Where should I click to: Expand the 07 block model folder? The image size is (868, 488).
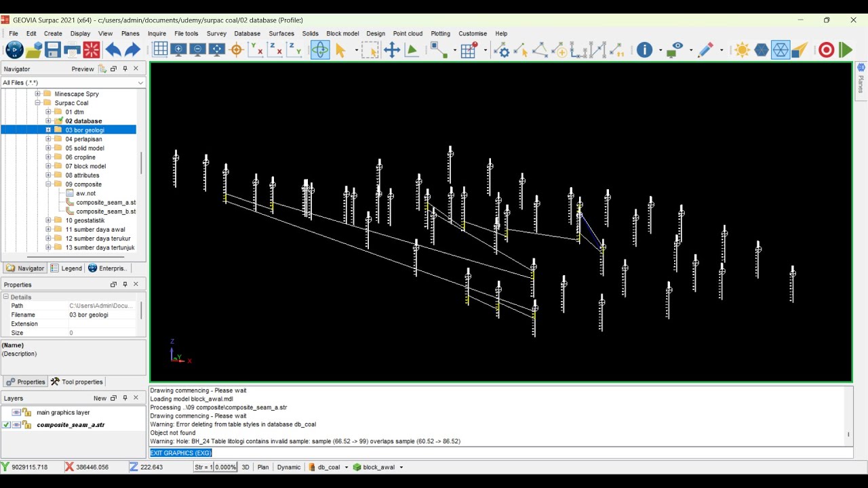(48, 166)
